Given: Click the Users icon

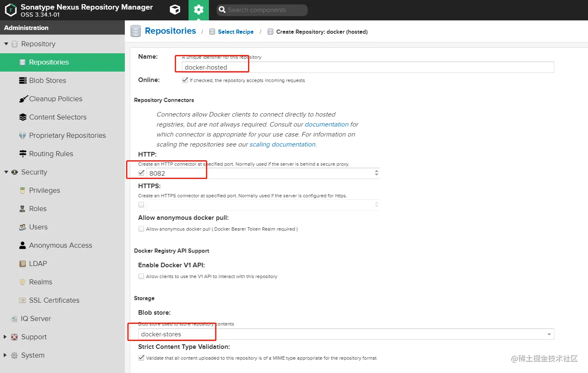Looking at the screenshot, I should (23, 227).
